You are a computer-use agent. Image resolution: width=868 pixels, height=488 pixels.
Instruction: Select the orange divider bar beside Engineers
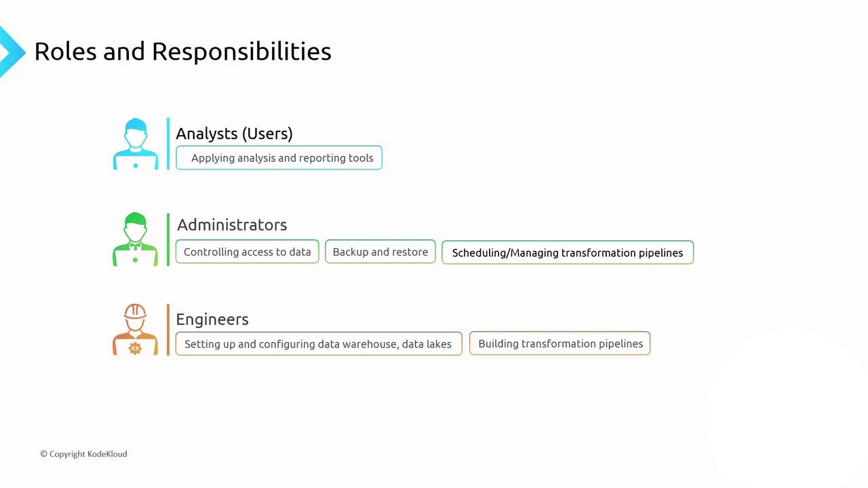(168, 330)
